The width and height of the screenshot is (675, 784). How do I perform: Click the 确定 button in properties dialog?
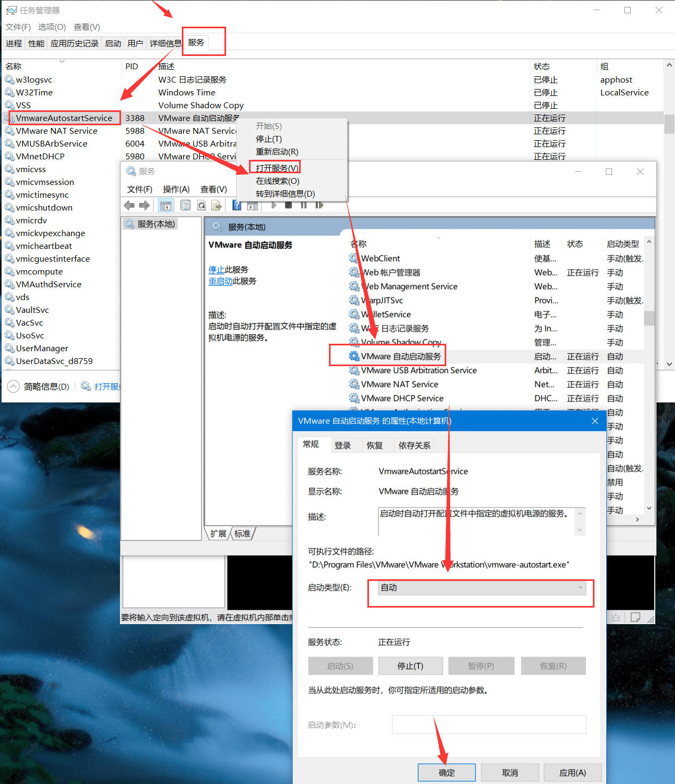click(446, 773)
